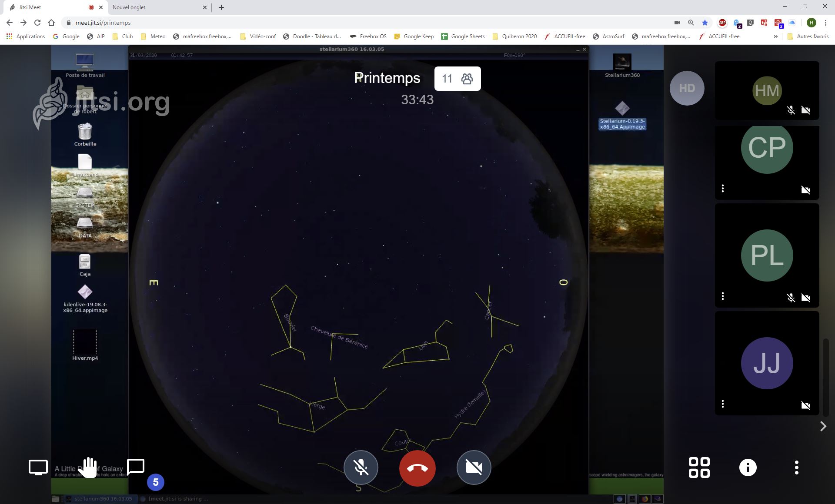Go back in browser history
The image size is (835, 504).
[x=10, y=23]
